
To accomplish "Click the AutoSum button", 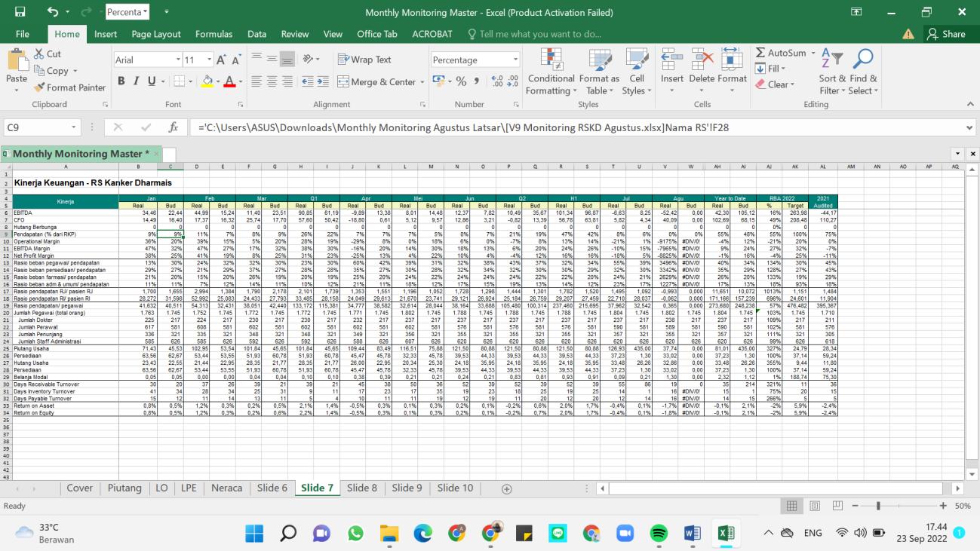I will [781, 53].
